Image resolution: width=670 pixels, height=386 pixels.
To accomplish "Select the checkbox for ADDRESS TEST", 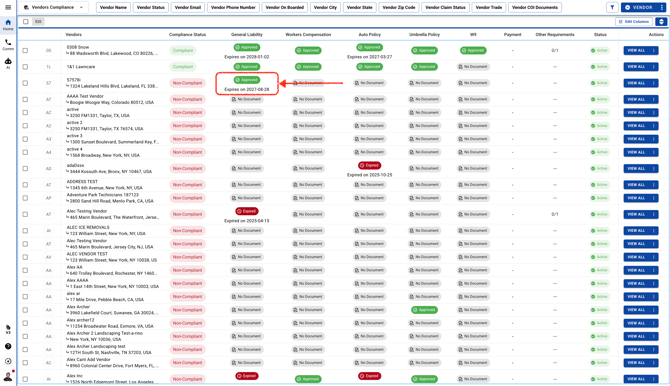I will [25, 185].
